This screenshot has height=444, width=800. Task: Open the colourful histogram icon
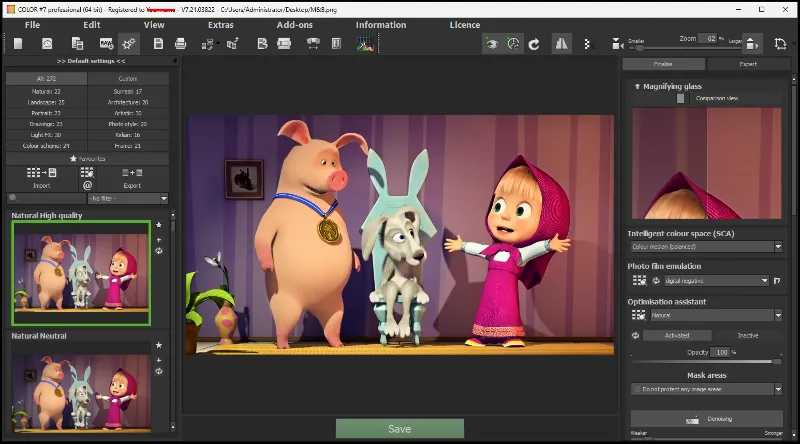[365, 44]
